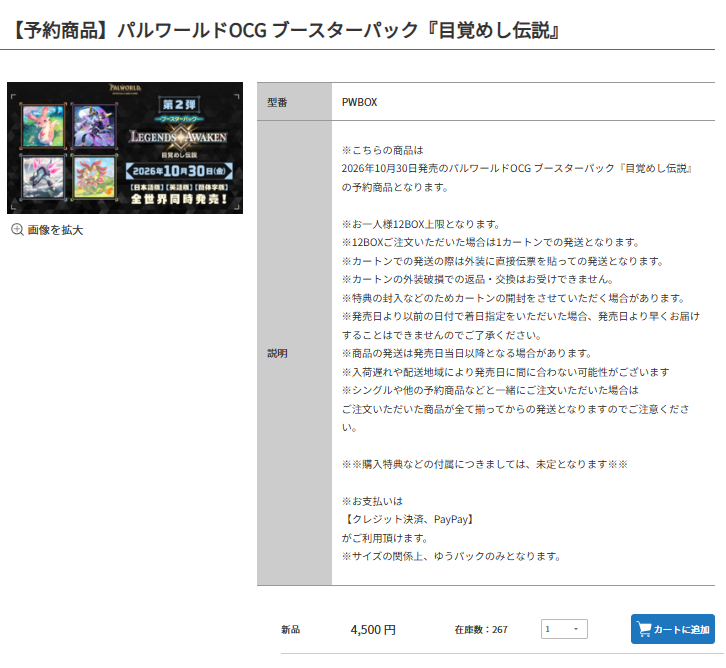The width and height of the screenshot is (726, 668).
Task: Click the line ※入荷遅れや配送地域により
Action: coord(506,372)
